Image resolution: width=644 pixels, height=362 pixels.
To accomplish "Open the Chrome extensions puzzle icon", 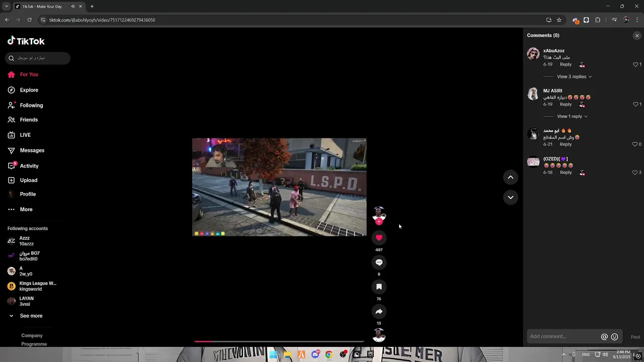I will point(598,20).
